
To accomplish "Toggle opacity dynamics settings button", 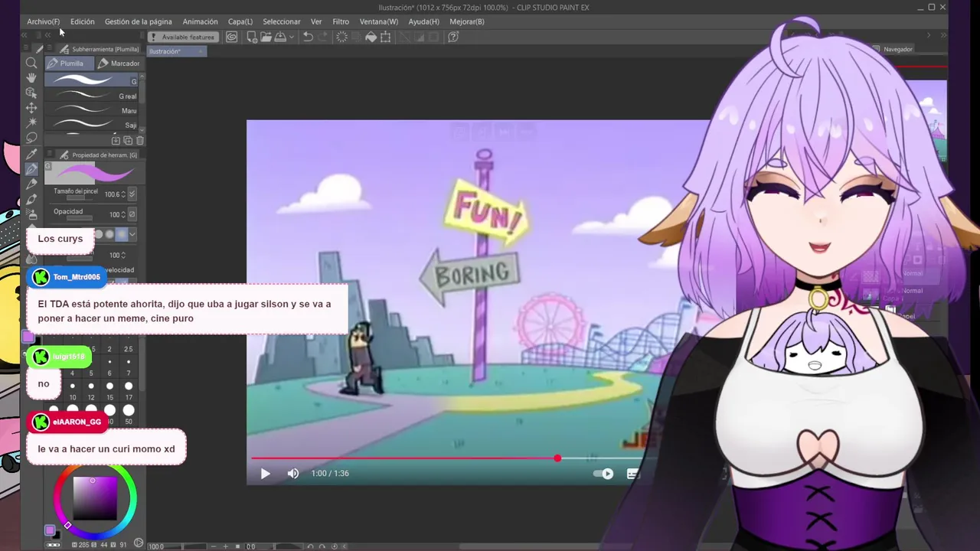I will coord(132,214).
